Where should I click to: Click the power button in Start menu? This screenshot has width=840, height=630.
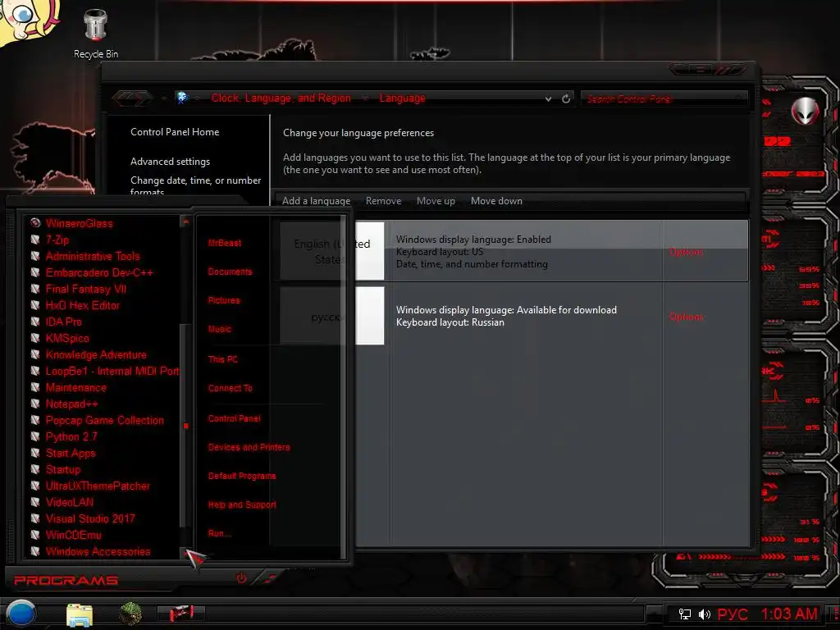point(242,578)
